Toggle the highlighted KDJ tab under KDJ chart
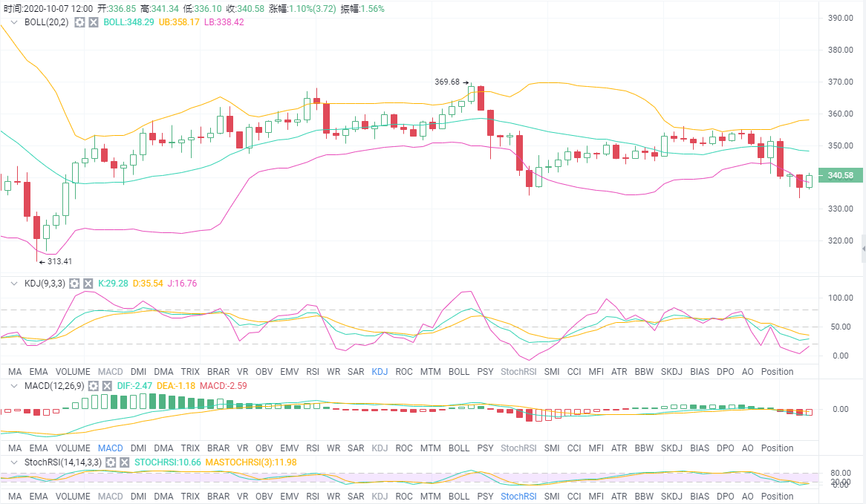Screen dimensions: 866x504 [380, 371]
